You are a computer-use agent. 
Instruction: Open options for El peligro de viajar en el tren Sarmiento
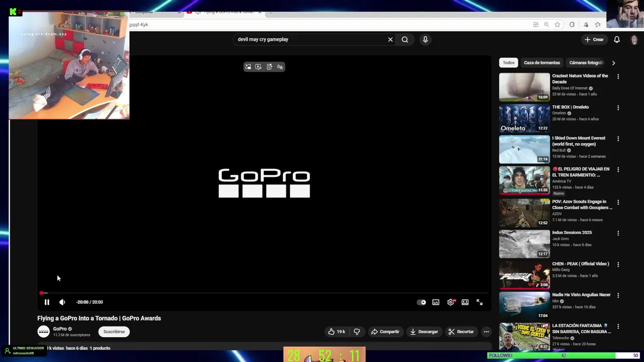point(618,170)
